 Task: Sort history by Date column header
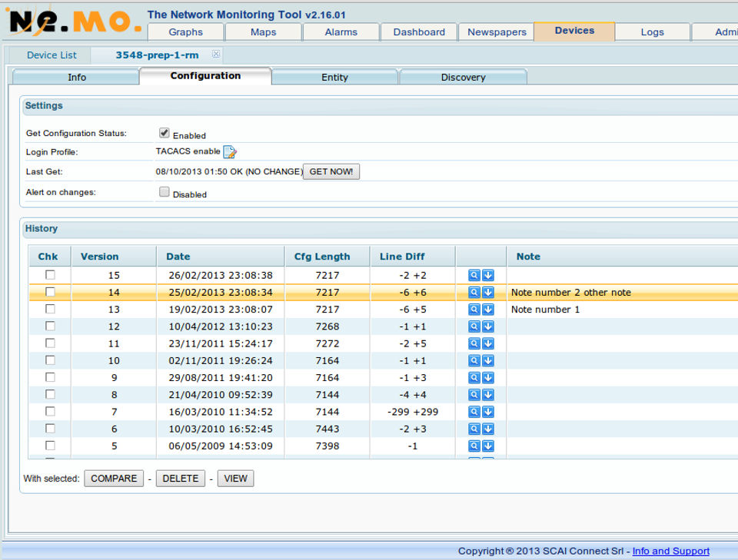click(178, 257)
